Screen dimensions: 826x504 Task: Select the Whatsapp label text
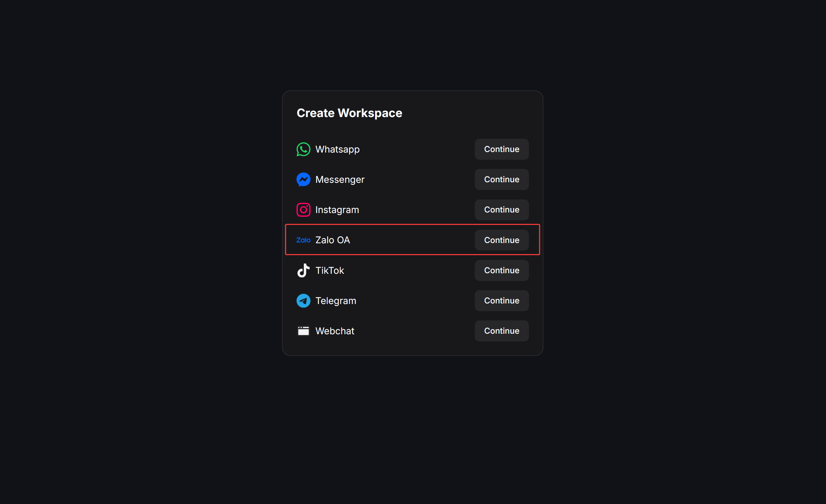pyautogui.click(x=337, y=150)
